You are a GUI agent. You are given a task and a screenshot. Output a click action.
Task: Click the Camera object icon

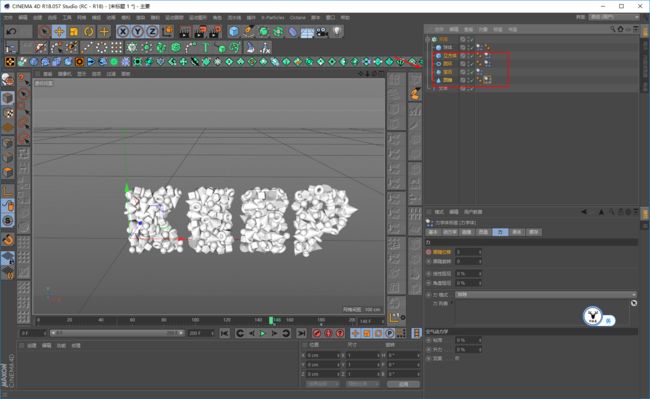(x=322, y=32)
